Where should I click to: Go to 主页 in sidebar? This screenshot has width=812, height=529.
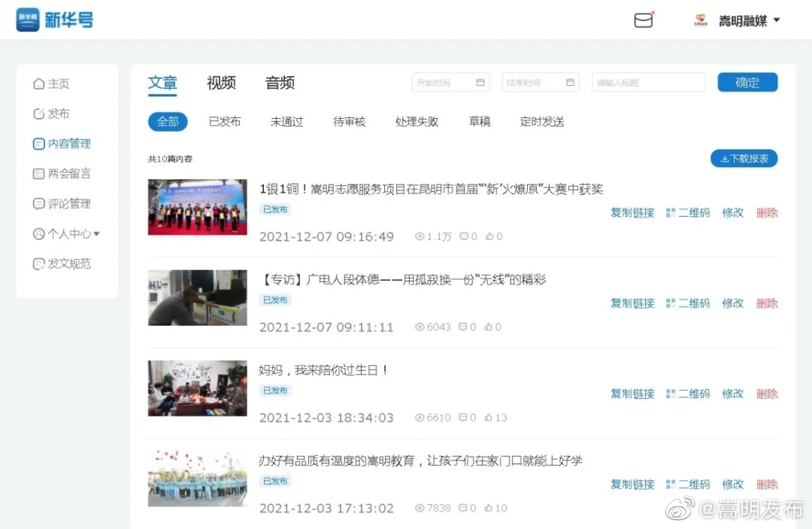coord(51,84)
